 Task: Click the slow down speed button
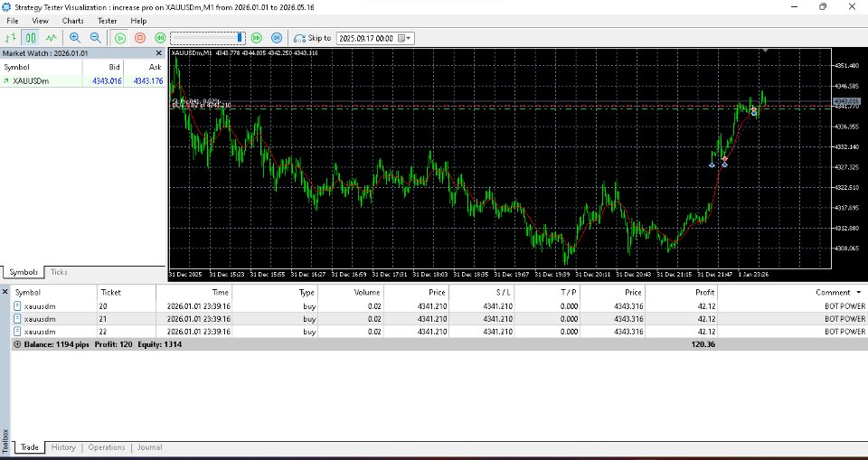[x=160, y=38]
